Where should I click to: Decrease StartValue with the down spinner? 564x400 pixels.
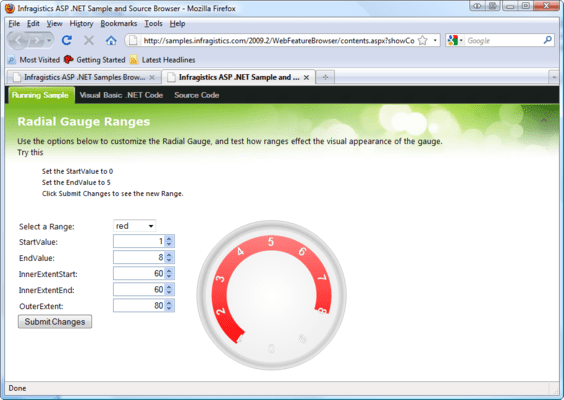coord(169,245)
